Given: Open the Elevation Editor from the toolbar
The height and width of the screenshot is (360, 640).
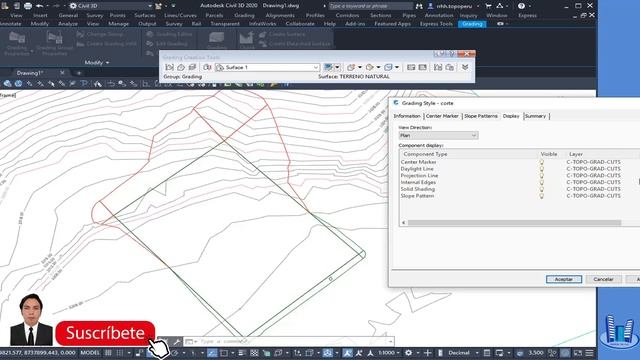Looking at the screenshot, I should [422, 67].
